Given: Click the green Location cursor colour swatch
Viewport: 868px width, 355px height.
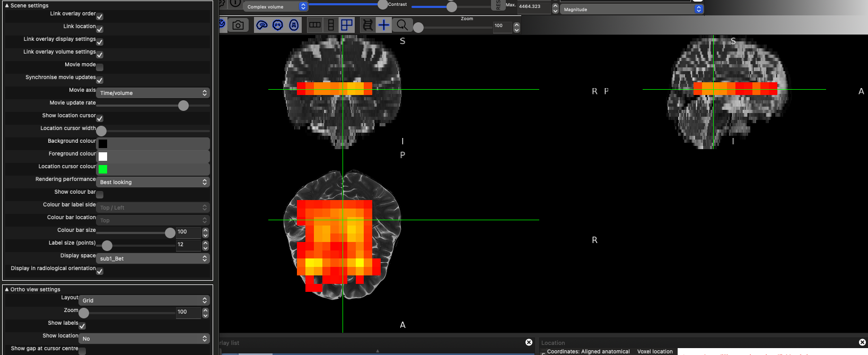Looking at the screenshot, I should 103,169.
